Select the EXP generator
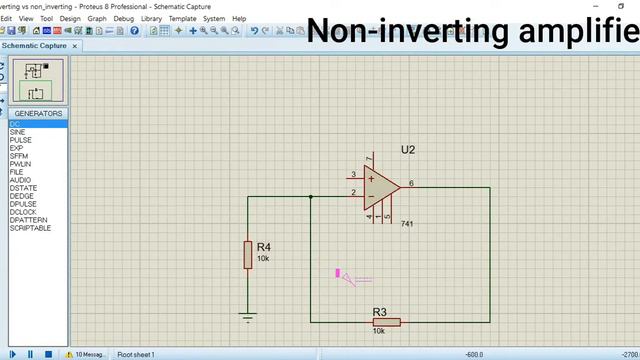 38,148
